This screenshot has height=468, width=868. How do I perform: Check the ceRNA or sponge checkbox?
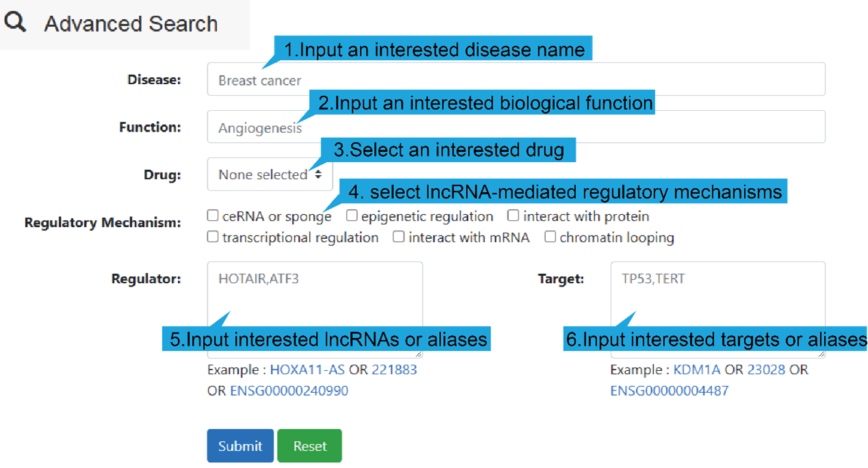point(213,216)
